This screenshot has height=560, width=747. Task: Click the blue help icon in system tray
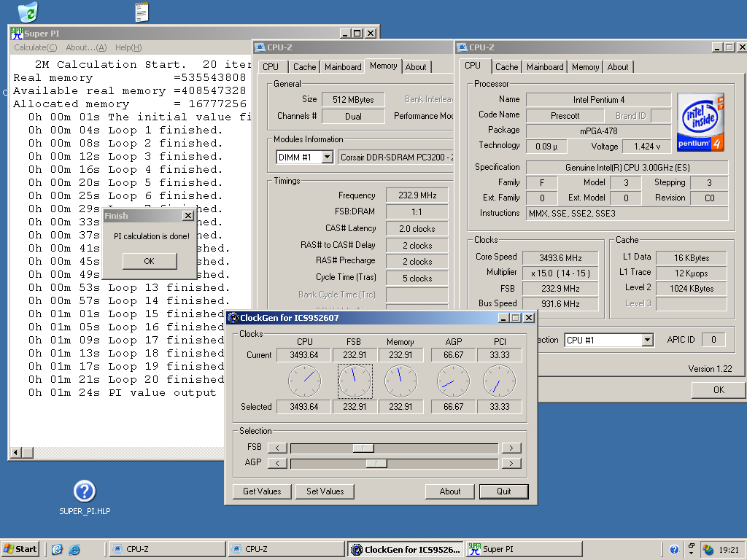coord(674,550)
